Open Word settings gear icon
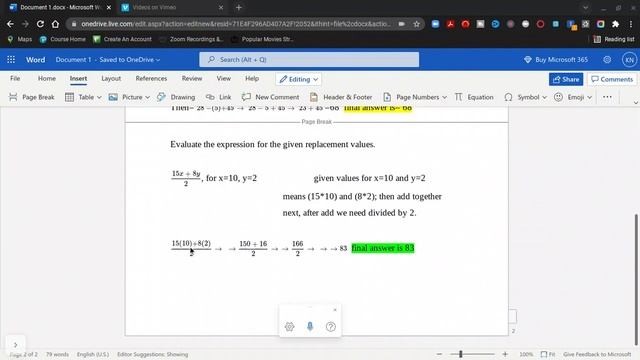 pos(607,60)
